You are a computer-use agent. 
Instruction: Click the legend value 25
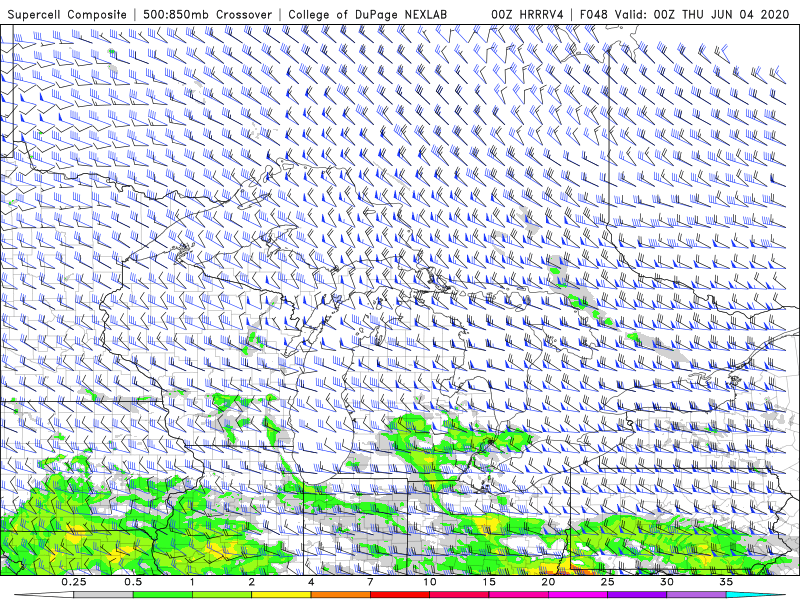pos(608,582)
